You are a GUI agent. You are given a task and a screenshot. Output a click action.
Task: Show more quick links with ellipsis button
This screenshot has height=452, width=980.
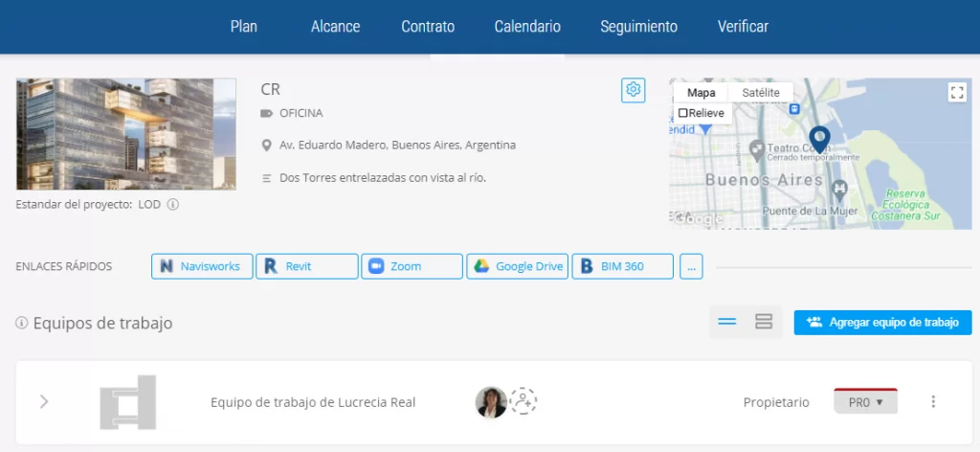click(691, 266)
